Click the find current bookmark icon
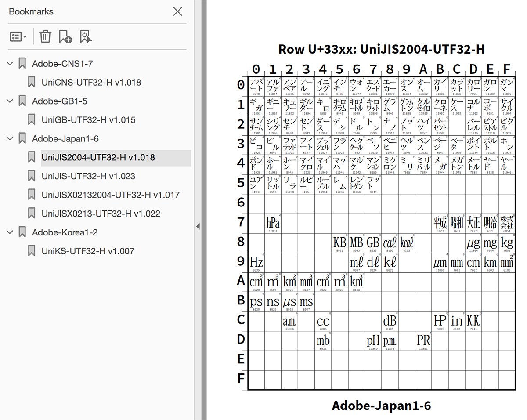The height and width of the screenshot is (420, 527). click(86, 37)
